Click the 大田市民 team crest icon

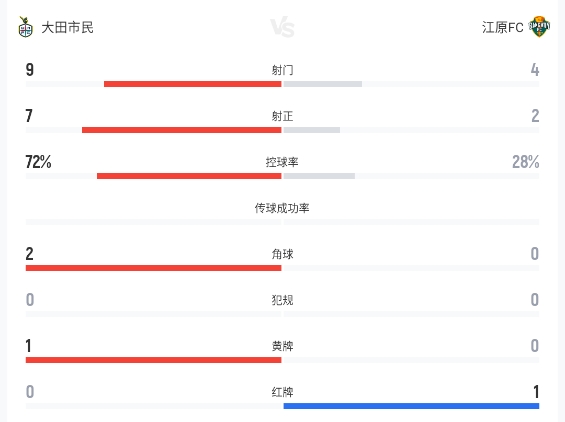pos(25,27)
